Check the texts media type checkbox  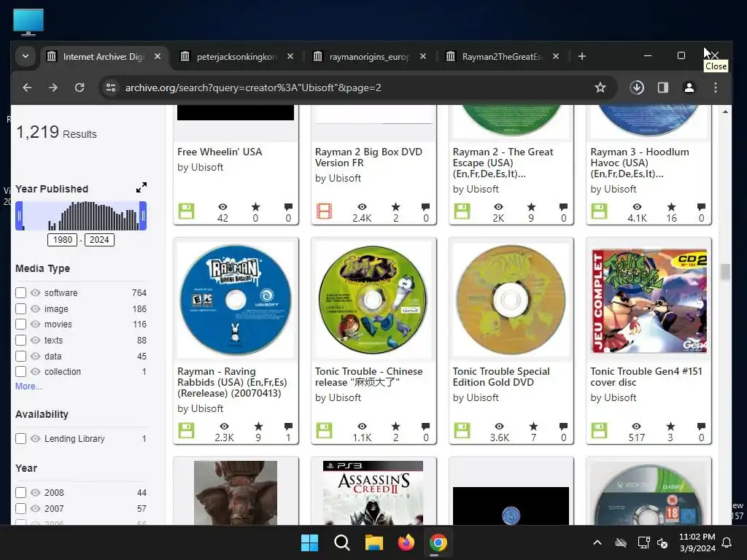20,340
